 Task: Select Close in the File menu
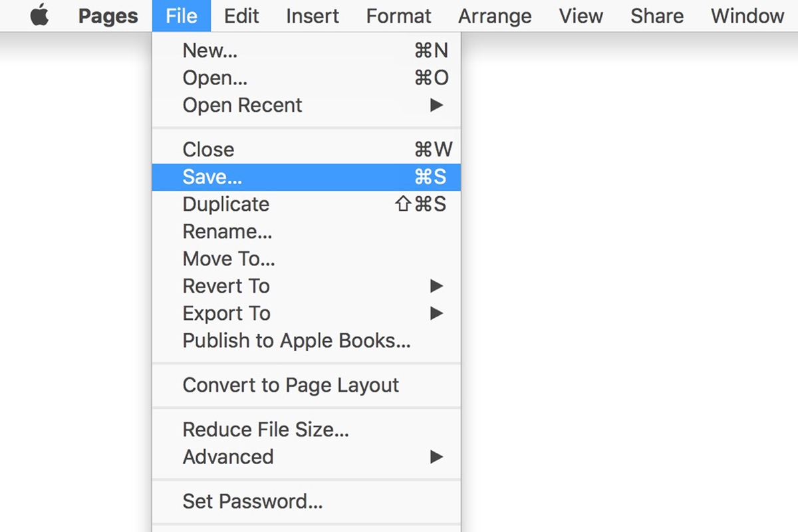pos(307,150)
